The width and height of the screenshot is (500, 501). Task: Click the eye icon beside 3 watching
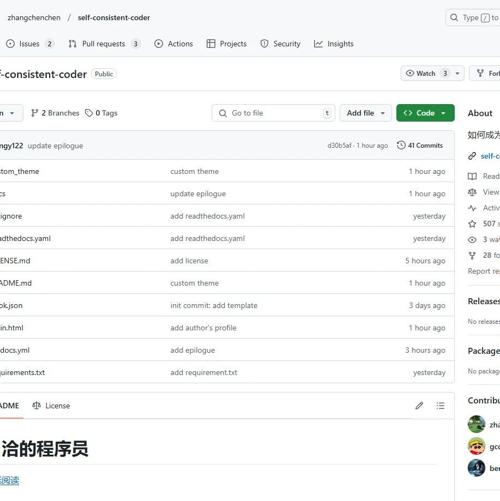[472, 240]
